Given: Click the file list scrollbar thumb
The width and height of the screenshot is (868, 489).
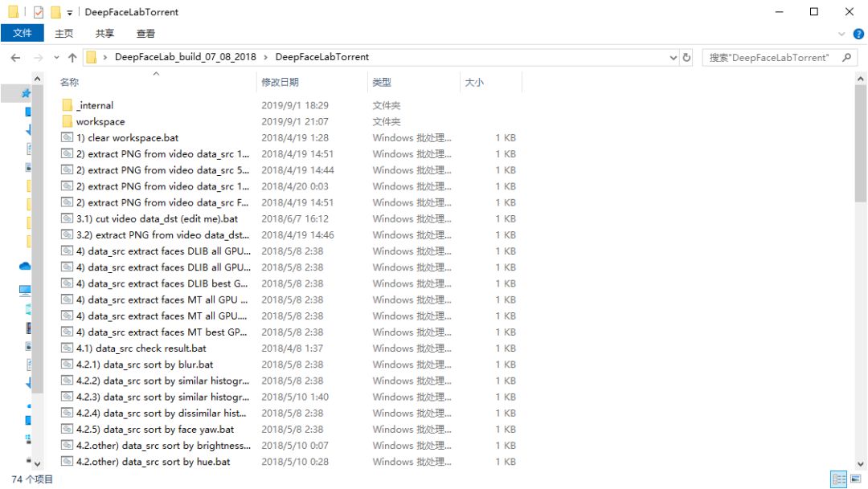Looking at the screenshot, I should (x=860, y=144).
